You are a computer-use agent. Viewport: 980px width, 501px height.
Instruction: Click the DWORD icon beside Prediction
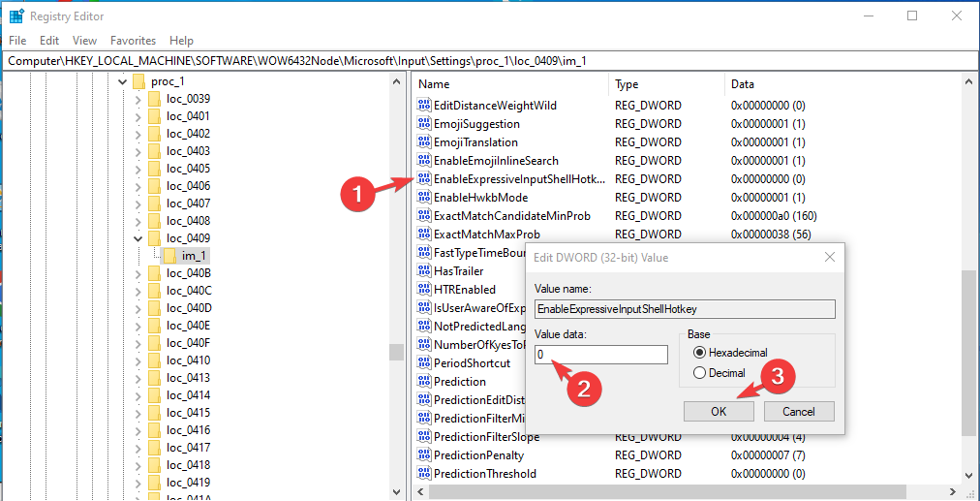pos(424,382)
